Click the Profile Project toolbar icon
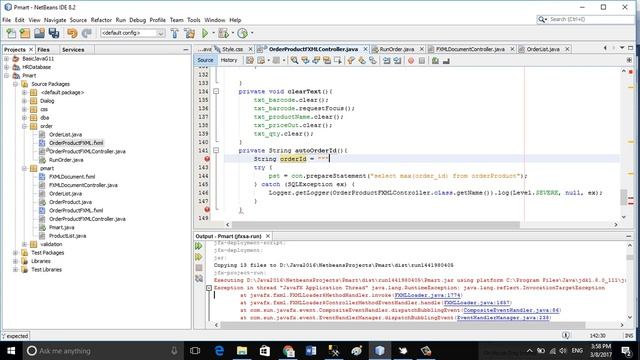The height and width of the screenshot is (360, 640). [242, 33]
